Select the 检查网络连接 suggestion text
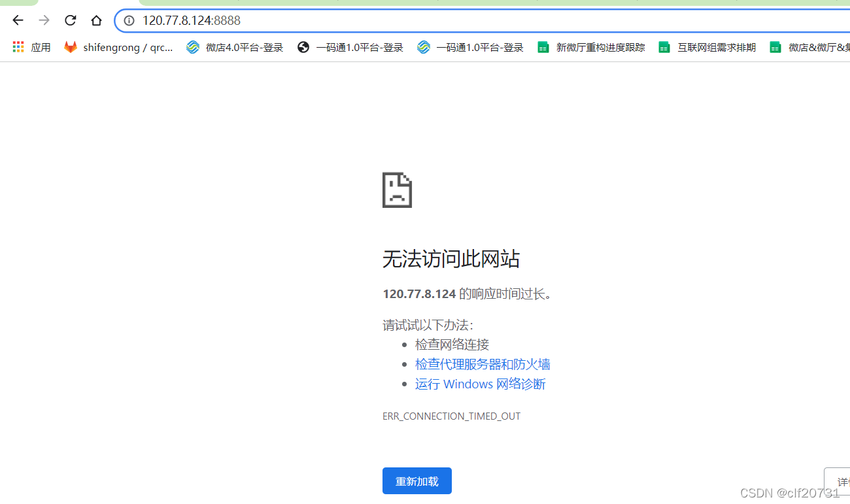The image size is (850, 504). [452, 344]
